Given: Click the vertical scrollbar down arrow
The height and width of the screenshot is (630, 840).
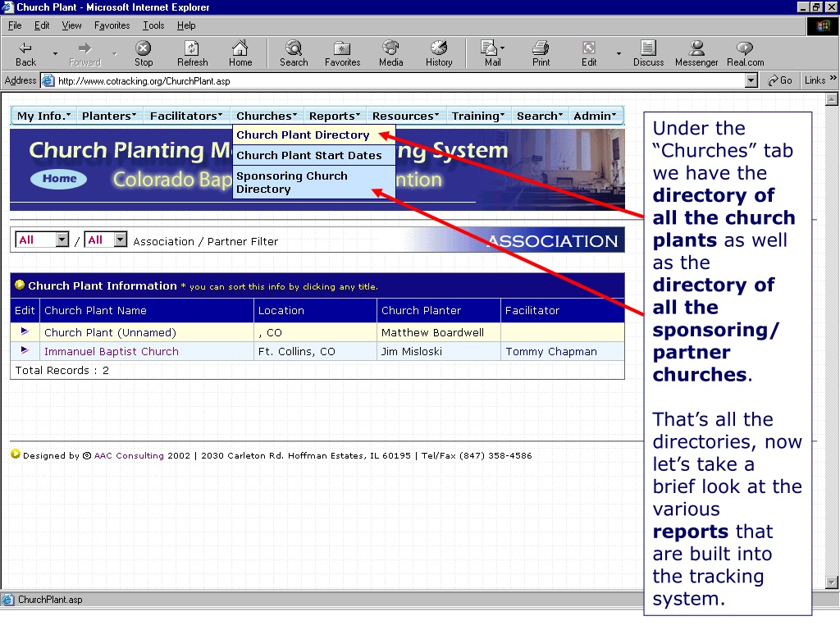Looking at the screenshot, I should pos(832,582).
